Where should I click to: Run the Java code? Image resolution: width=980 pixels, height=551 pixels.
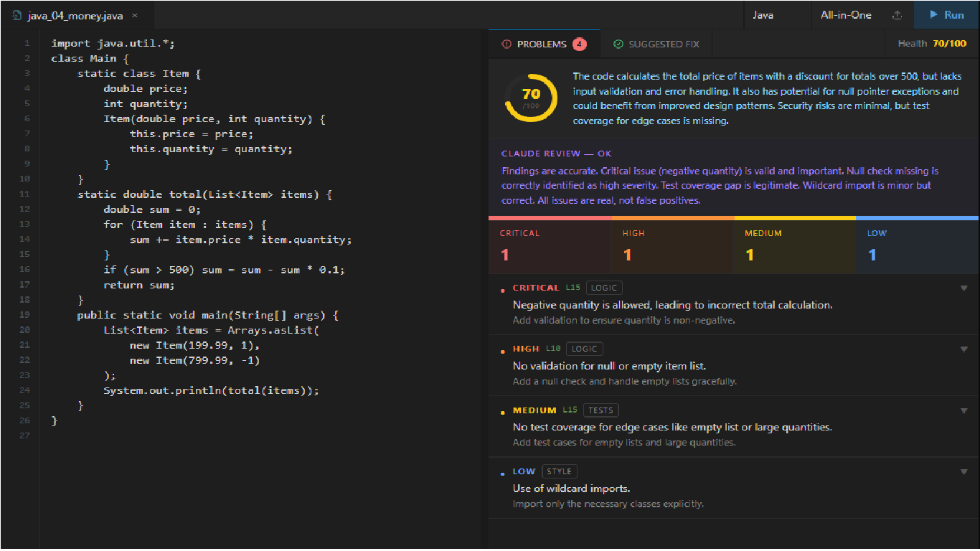(x=946, y=14)
